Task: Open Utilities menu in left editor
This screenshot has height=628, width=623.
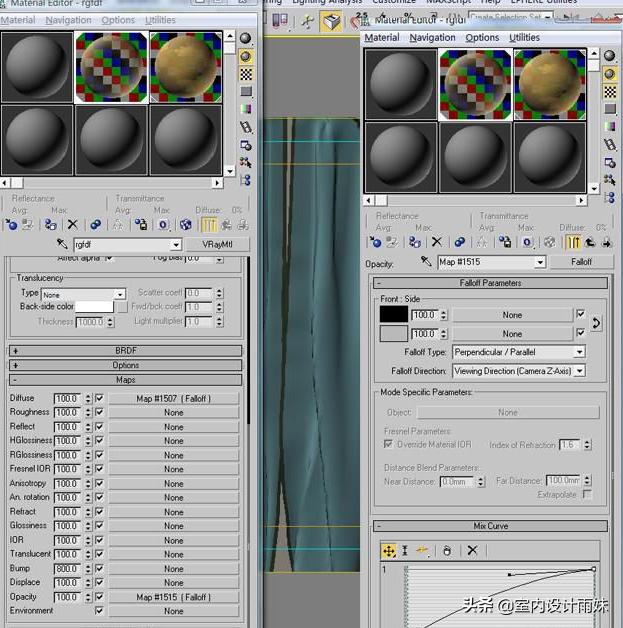Action: coord(160,20)
